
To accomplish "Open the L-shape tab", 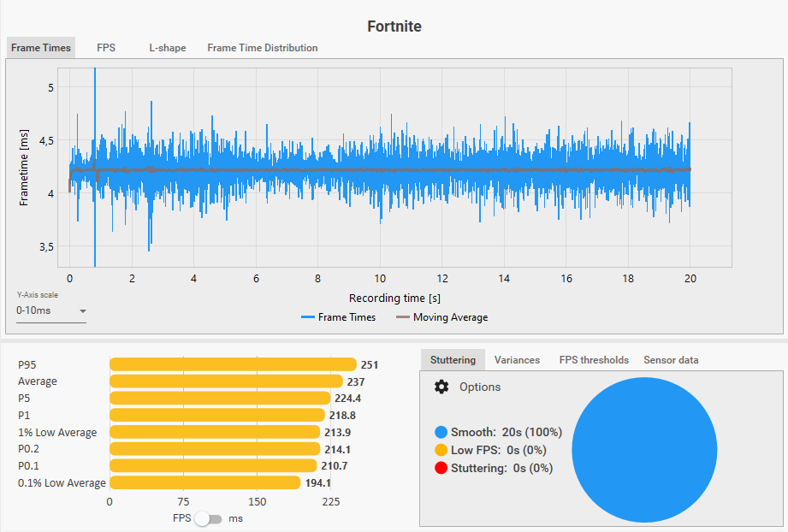I will pos(168,48).
